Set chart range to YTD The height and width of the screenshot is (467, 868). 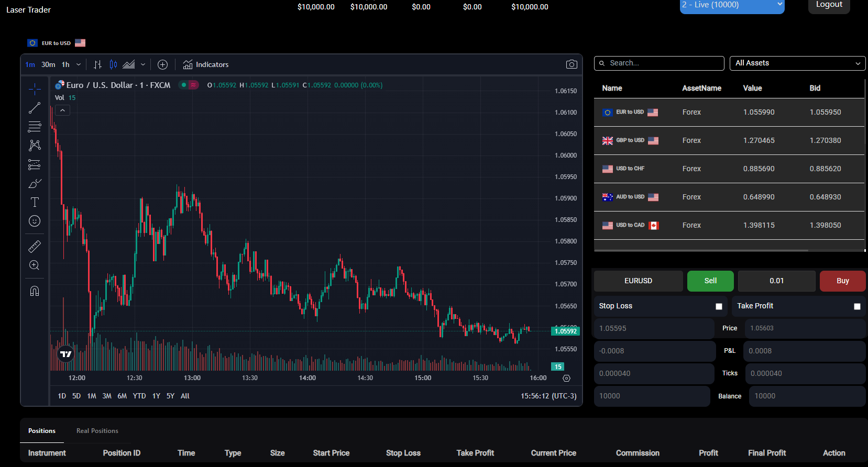coord(139,396)
